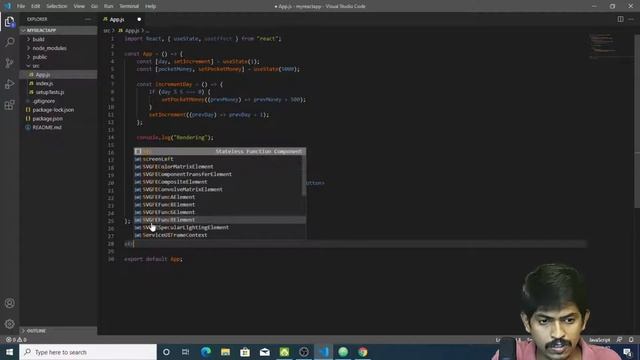This screenshot has width=640, height=360.
Task: Expand the Outline panel
Action: click(x=58, y=331)
